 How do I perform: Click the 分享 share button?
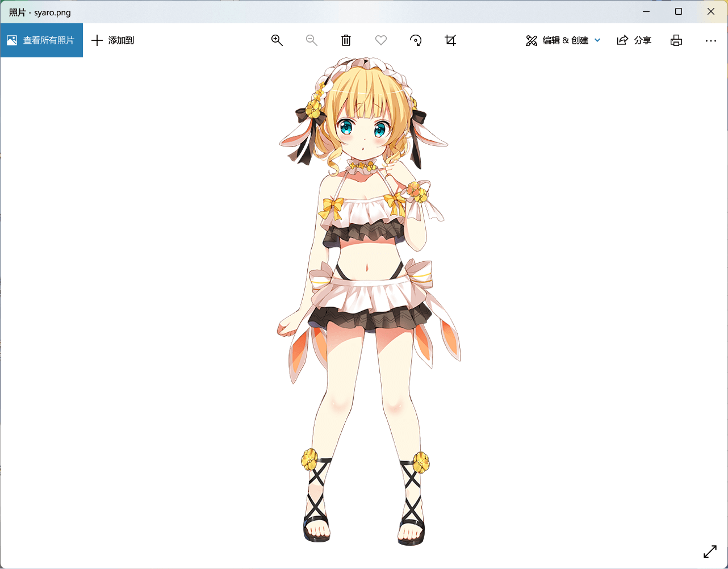pos(634,40)
